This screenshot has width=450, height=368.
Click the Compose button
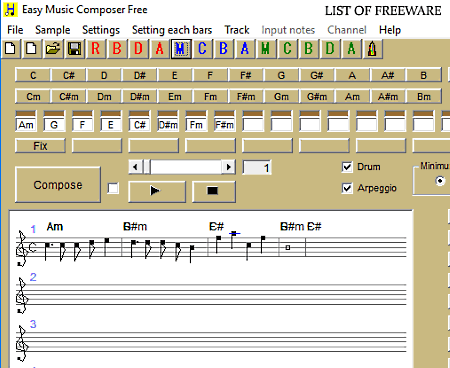(x=58, y=185)
